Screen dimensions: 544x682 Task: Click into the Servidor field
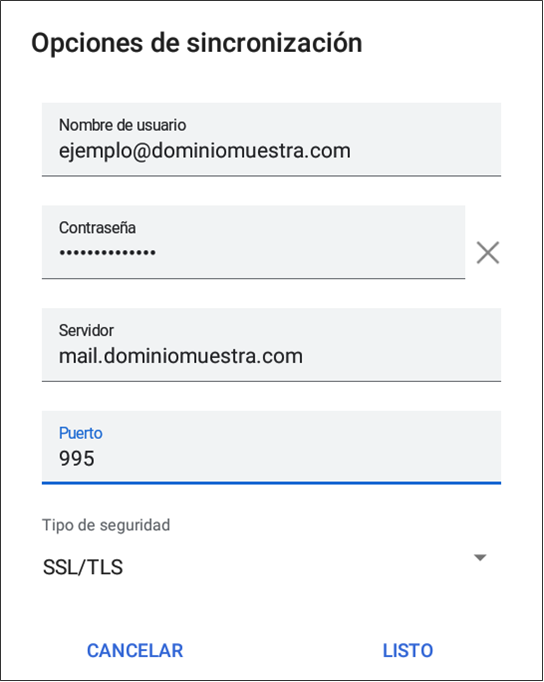[271, 345]
